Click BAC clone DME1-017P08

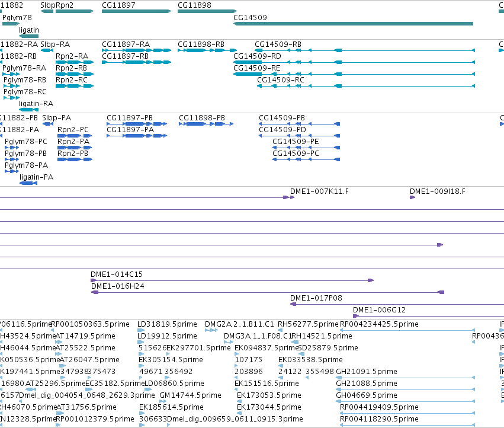316,298
